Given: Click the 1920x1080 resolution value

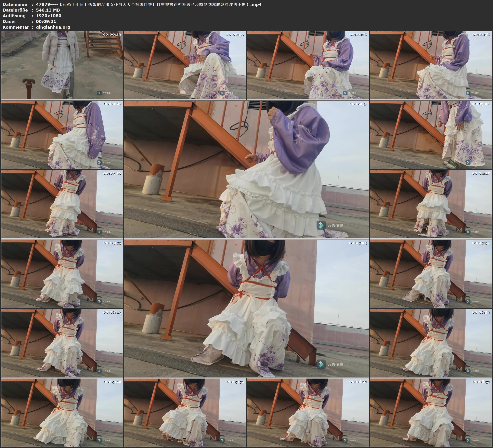Looking at the screenshot, I should 48,16.
